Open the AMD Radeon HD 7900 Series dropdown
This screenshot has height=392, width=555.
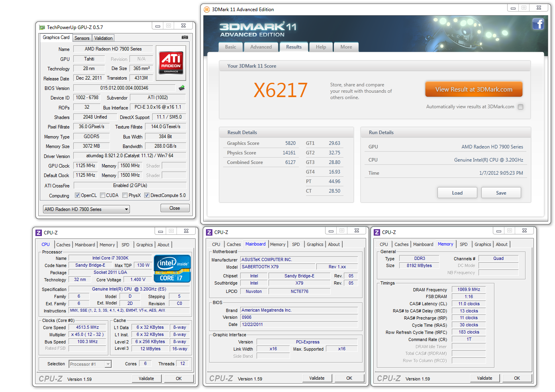(86, 209)
